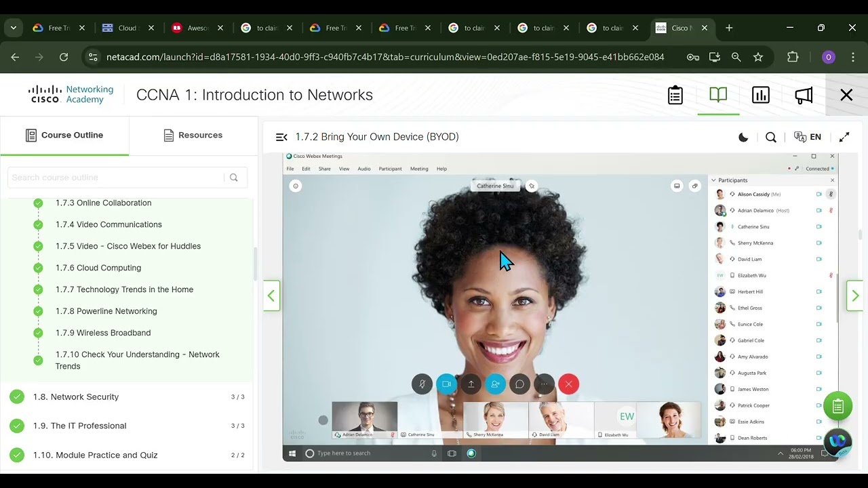The height and width of the screenshot is (488, 868).
Task: Click the red Webex end meeting button
Action: (568, 384)
